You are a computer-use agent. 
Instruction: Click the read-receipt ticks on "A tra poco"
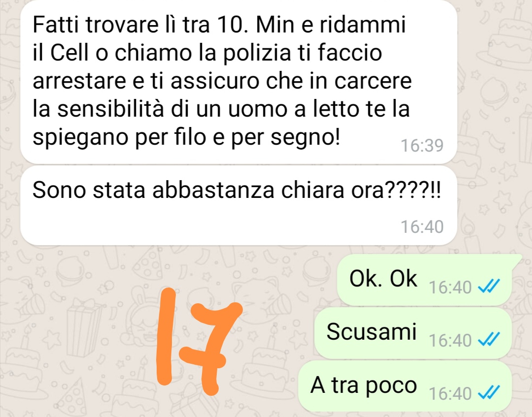[489, 393]
